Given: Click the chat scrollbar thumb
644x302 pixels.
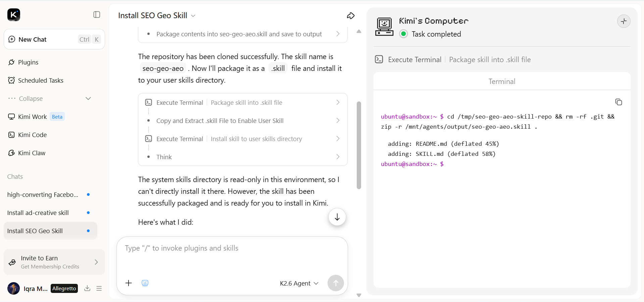Looking at the screenshot, I should pyautogui.click(x=359, y=145).
